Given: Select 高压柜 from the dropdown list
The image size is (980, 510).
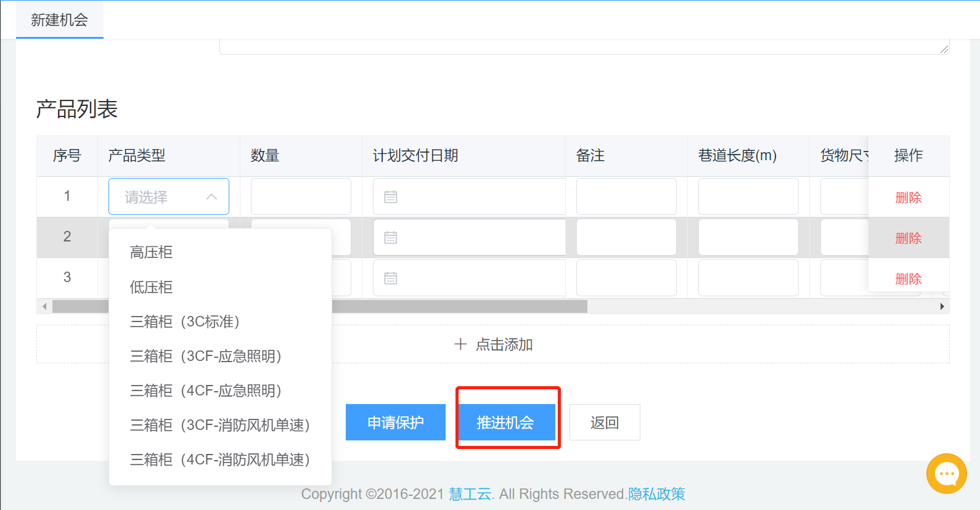Looking at the screenshot, I should tap(151, 253).
